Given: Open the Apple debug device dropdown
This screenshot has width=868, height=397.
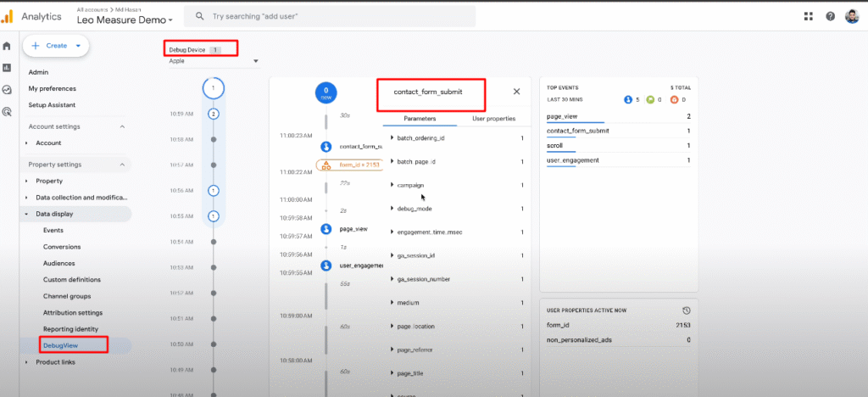Looking at the screenshot, I should (214, 61).
